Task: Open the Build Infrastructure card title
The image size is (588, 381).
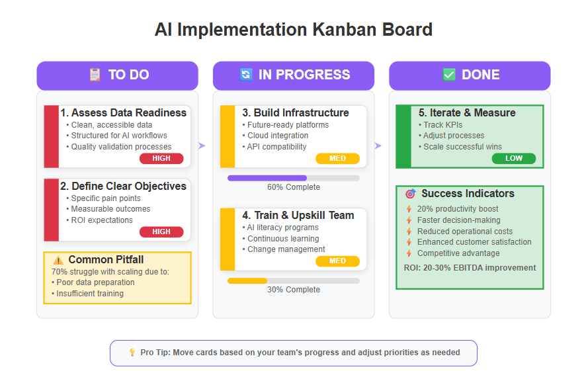Action: click(x=296, y=112)
